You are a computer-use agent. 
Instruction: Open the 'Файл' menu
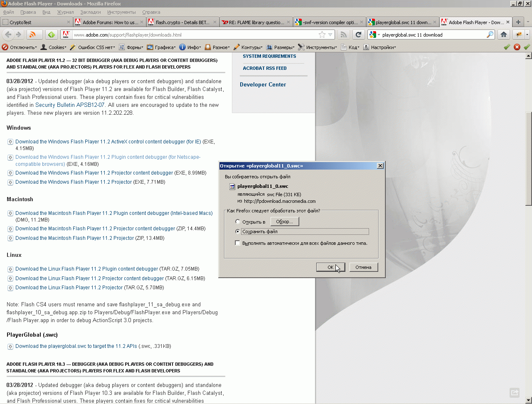coord(8,12)
